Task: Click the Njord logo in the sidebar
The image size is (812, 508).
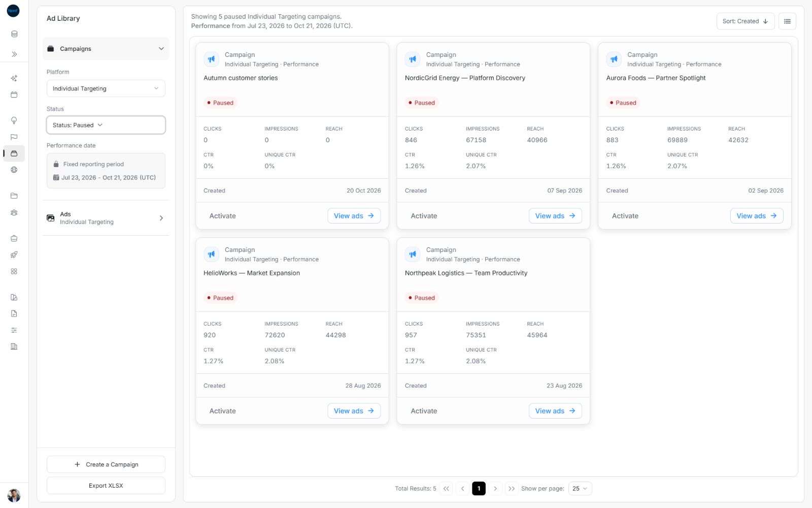Action: tap(13, 10)
